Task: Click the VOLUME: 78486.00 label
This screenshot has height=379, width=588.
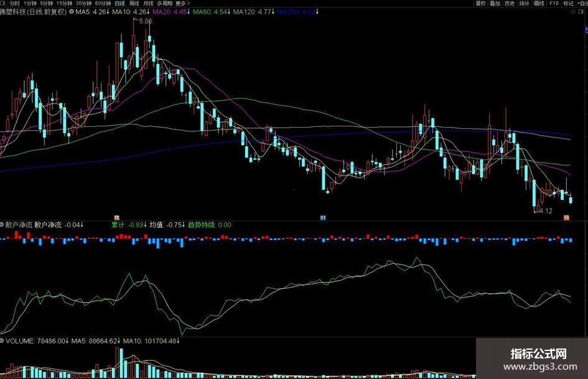Action: point(37,340)
